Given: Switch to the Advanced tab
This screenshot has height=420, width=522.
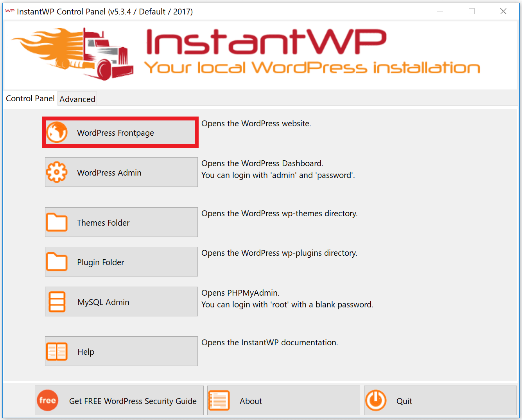Looking at the screenshot, I should pos(77,99).
